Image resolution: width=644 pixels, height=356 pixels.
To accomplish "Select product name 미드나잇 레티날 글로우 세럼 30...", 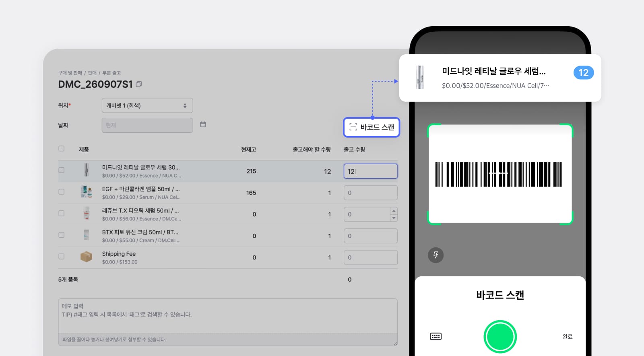I will tap(141, 167).
